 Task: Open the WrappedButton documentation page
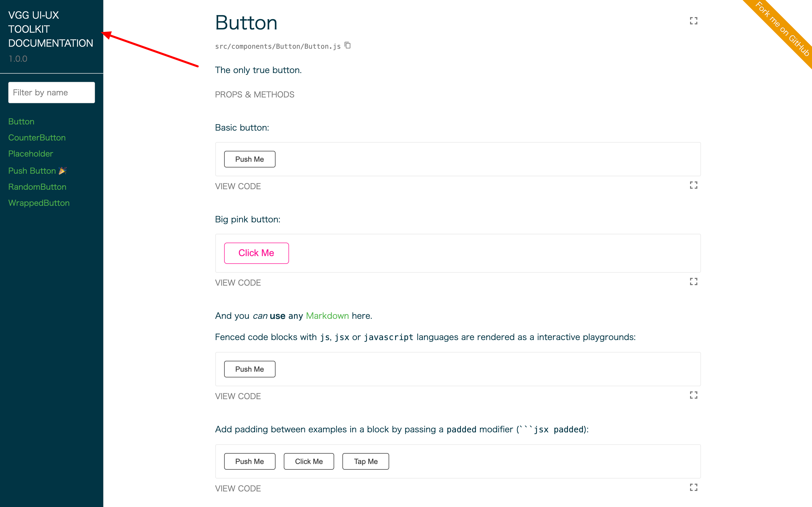(x=39, y=203)
